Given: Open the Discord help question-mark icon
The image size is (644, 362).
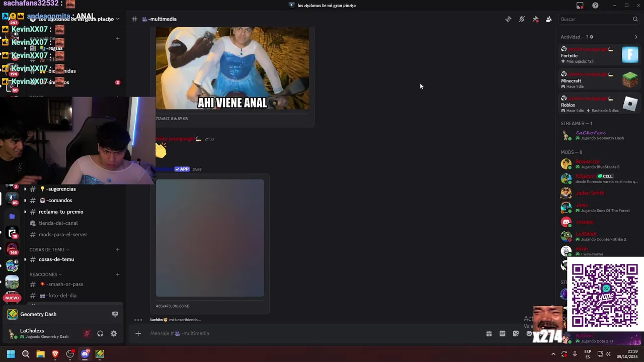Looking at the screenshot, I should pos(595,6).
